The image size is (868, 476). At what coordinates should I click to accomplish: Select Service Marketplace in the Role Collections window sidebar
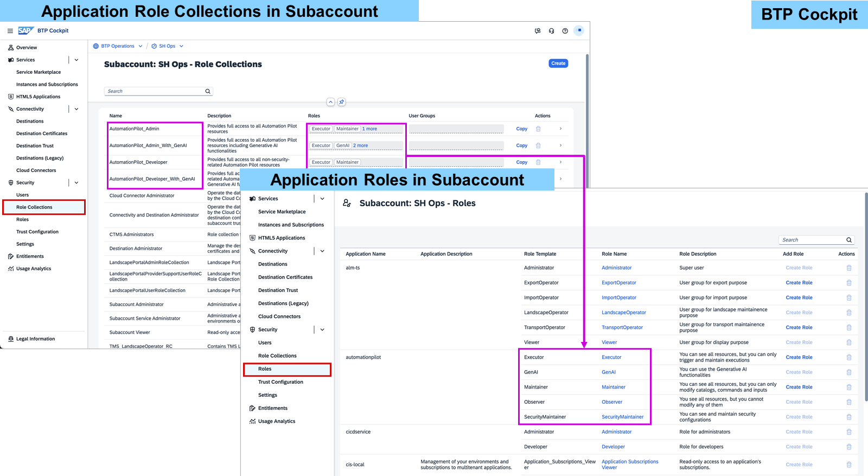pos(39,72)
